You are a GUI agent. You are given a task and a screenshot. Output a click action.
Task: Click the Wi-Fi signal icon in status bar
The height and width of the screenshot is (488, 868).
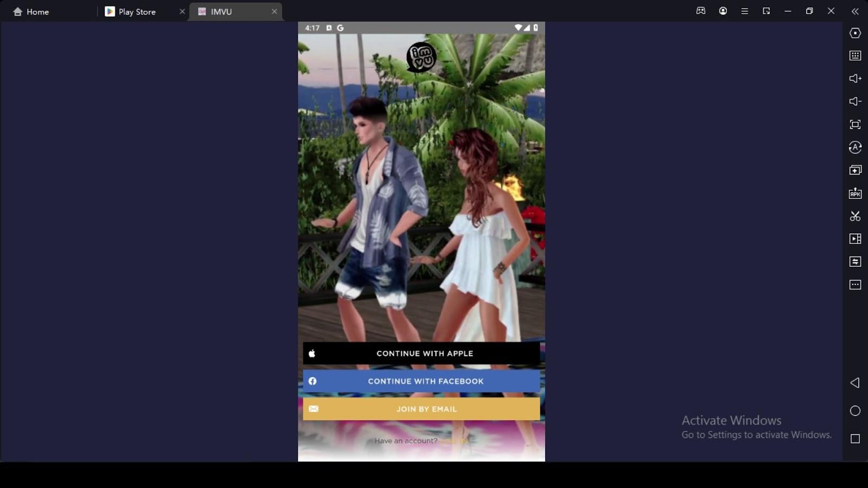pos(518,28)
